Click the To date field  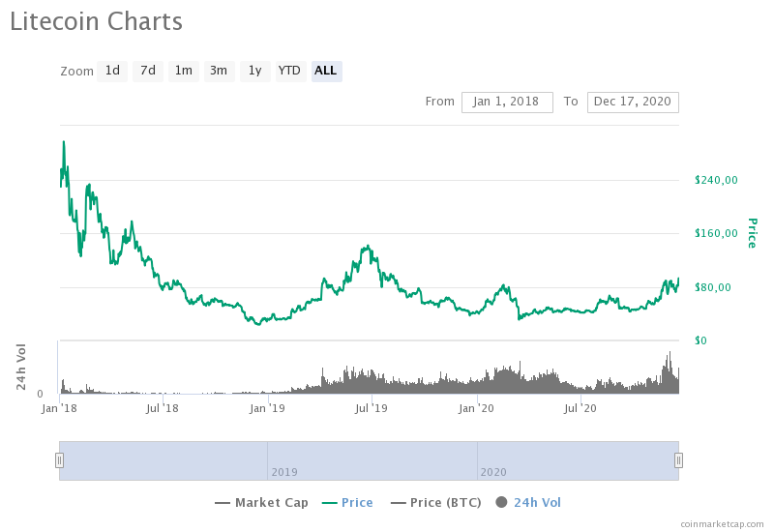pos(633,102)
